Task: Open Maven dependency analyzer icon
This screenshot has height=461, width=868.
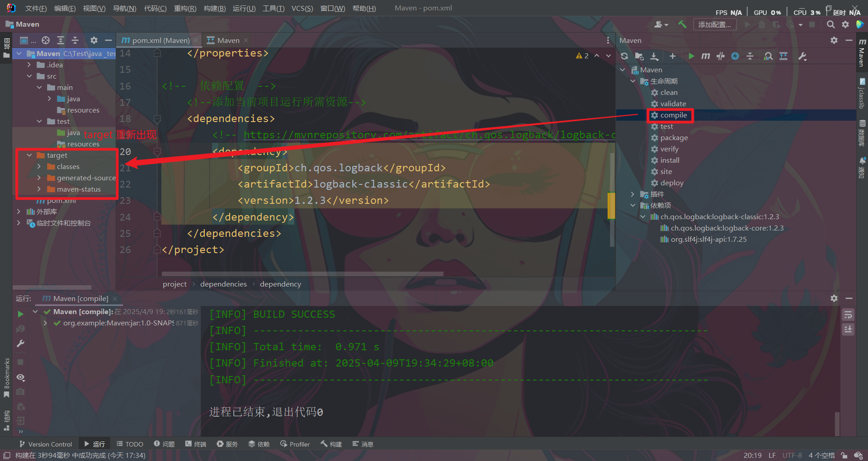Action: [x=768, y=56]
